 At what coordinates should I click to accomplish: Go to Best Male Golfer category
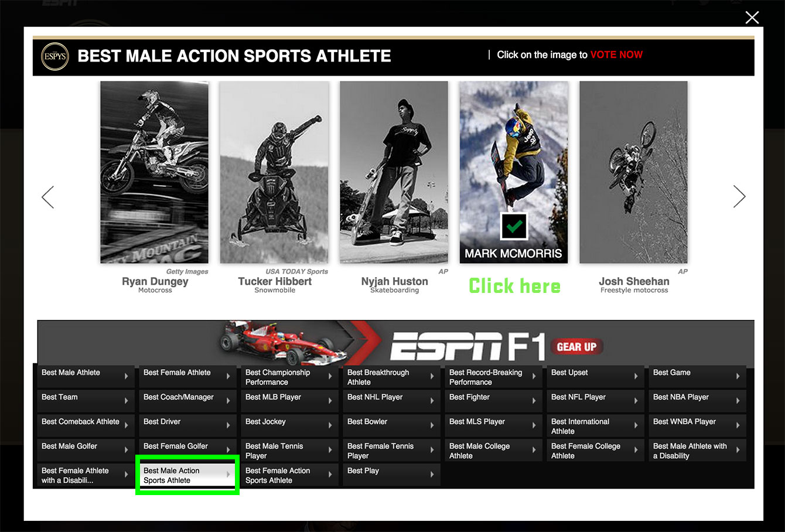86,450
